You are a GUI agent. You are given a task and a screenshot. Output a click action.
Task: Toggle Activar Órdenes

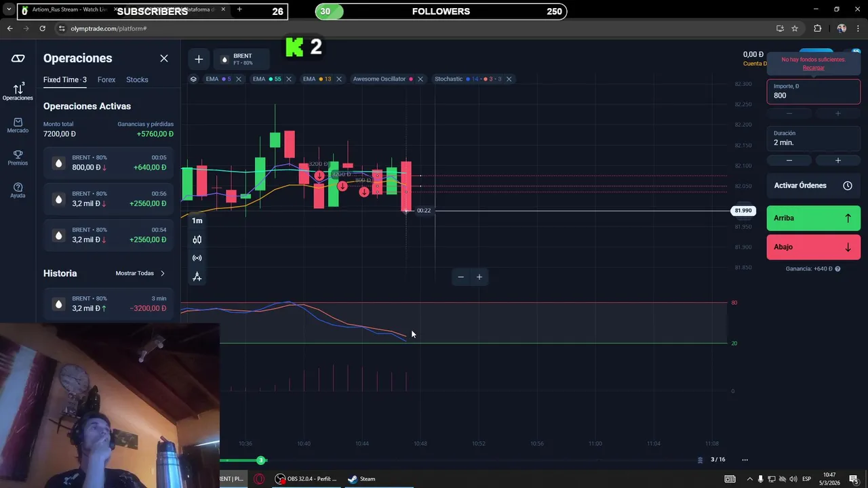pyautogui.click(x=813, y=186)
